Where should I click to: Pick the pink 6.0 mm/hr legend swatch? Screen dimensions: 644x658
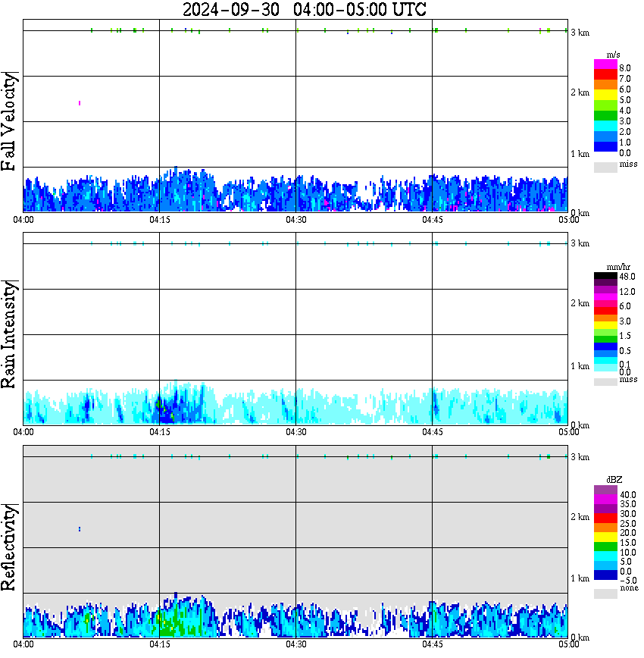605,304
